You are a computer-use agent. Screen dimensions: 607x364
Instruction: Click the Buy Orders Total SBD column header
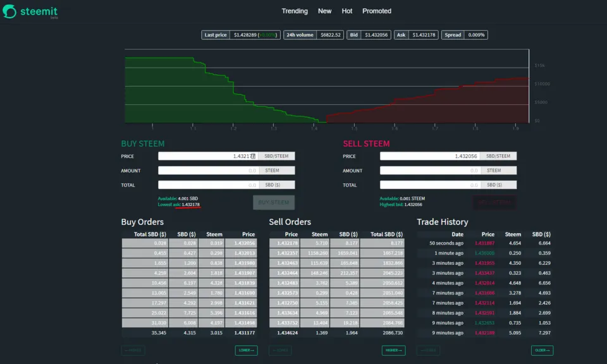150,234
